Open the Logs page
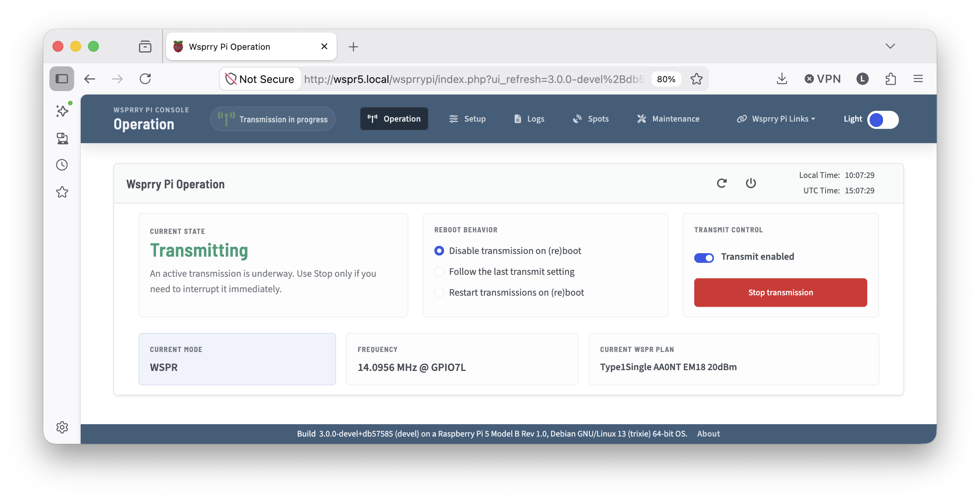The width and height of the screenshot is (980, 501). tap(529, 119)
